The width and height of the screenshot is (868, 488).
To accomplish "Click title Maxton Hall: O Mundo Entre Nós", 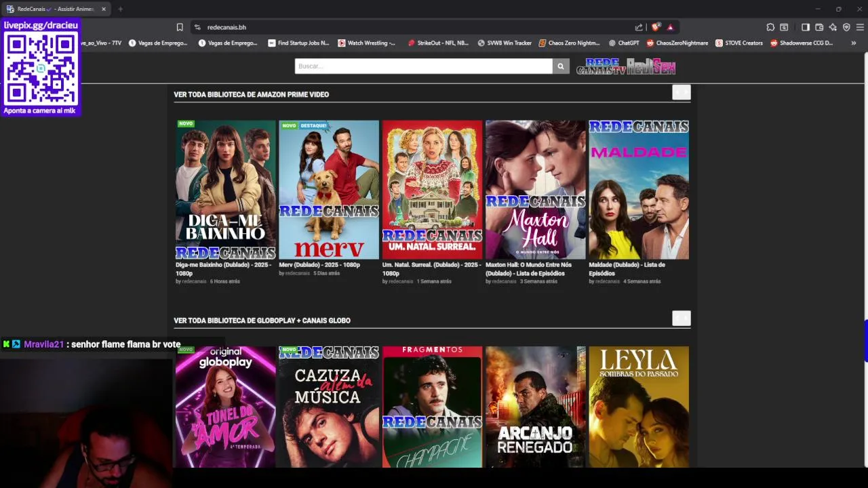I will (x=528, y=269).
